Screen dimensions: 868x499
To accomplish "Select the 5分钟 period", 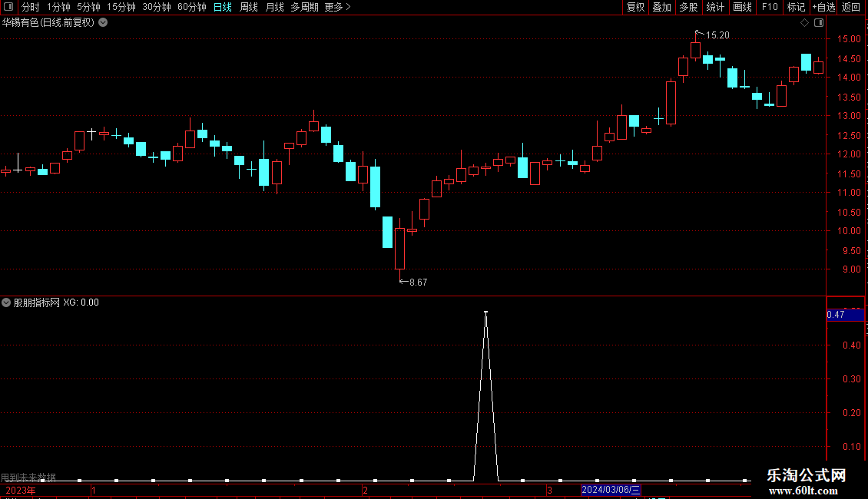I will [88, 7].
